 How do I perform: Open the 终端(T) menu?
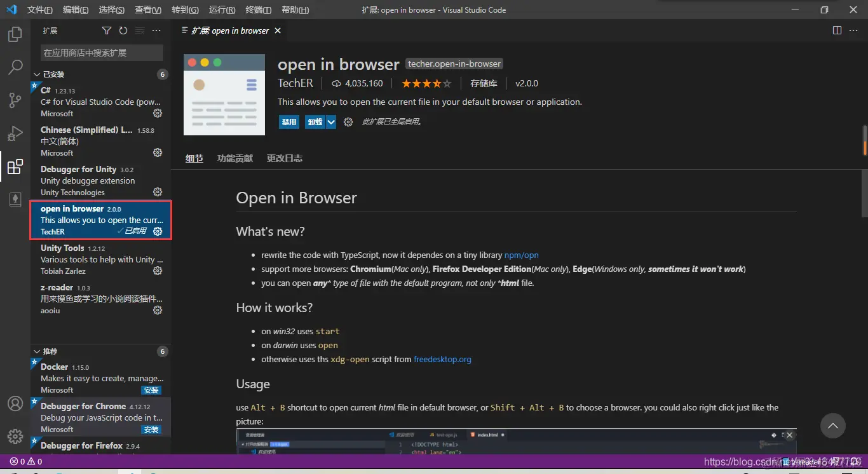click(258, 10)
